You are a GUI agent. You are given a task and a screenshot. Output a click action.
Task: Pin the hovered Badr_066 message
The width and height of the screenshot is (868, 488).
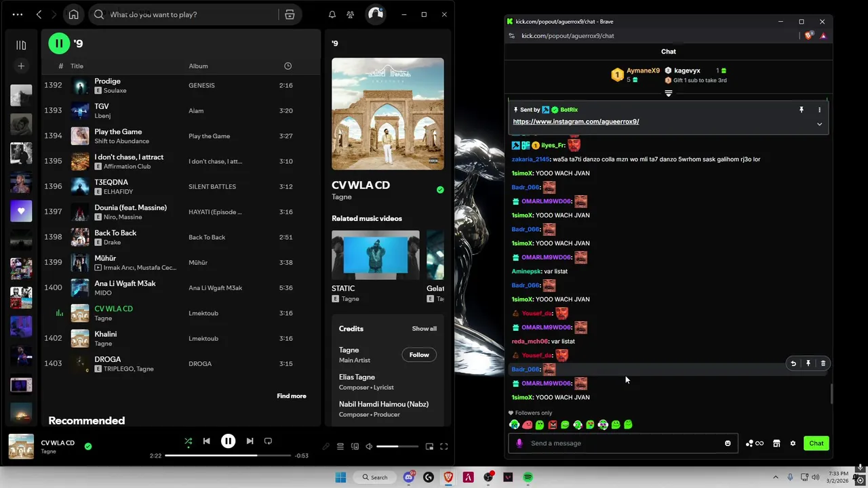click(x=808, y=363)
